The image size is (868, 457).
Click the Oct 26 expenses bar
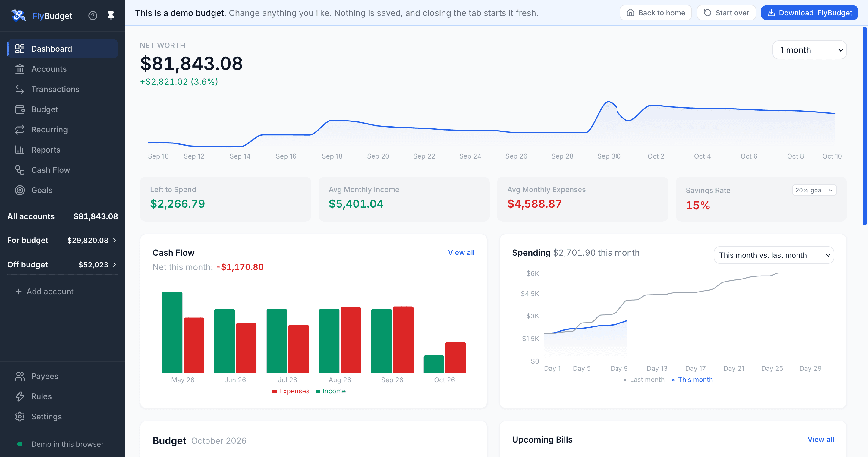(x=455, y=357)
